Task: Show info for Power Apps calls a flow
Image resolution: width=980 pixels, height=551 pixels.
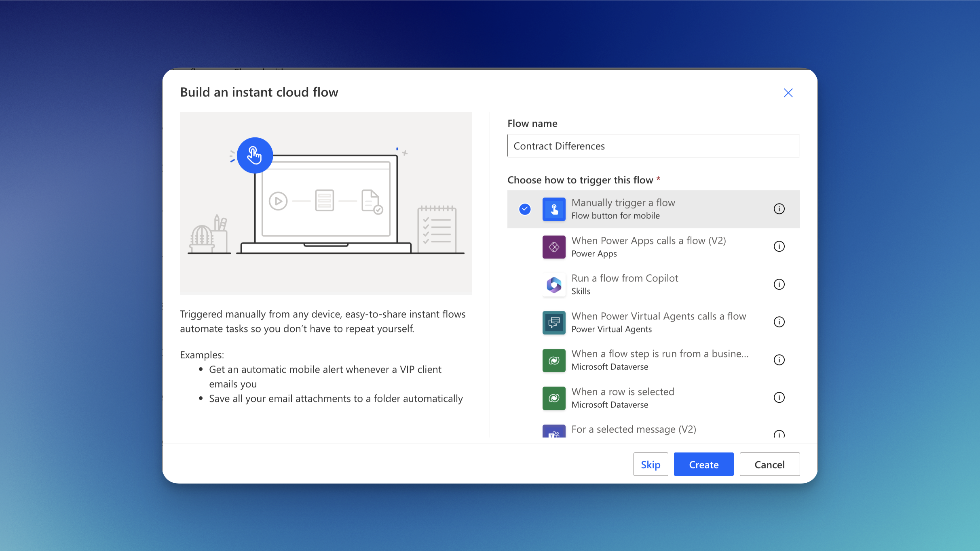Action: 779,246
